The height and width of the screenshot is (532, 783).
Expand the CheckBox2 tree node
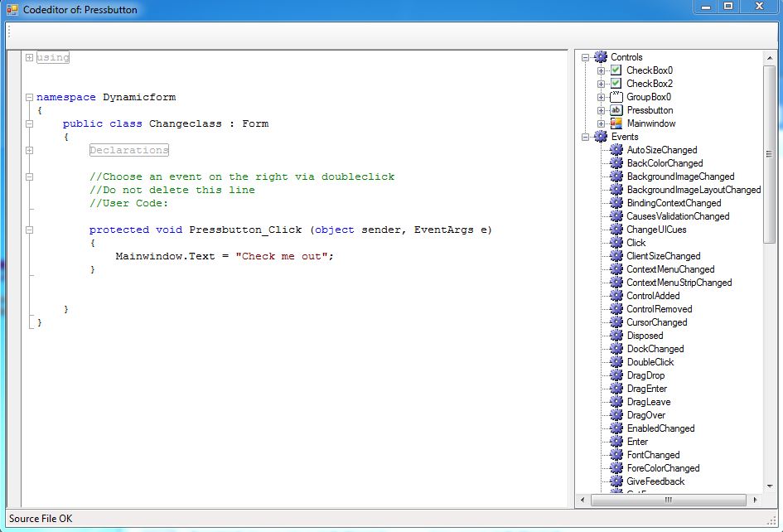tap(601, 84)
